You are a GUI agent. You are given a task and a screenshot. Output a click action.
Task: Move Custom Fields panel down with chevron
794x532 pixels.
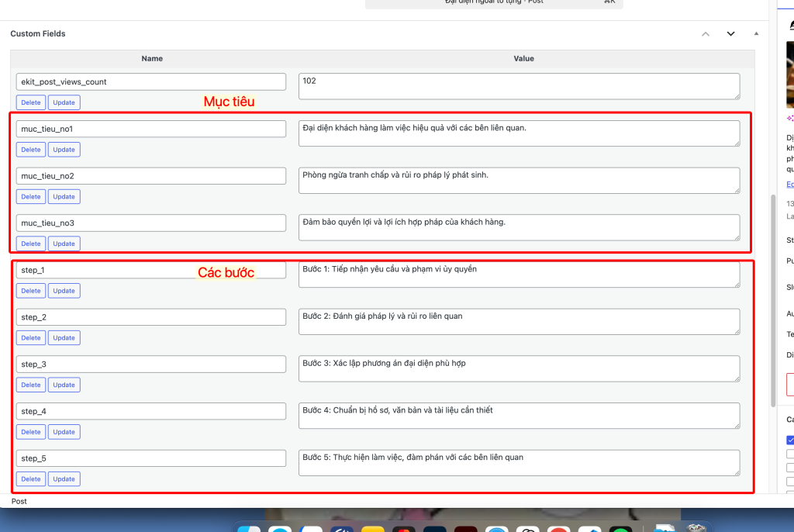pyautogui.click(x=730, y=34)
